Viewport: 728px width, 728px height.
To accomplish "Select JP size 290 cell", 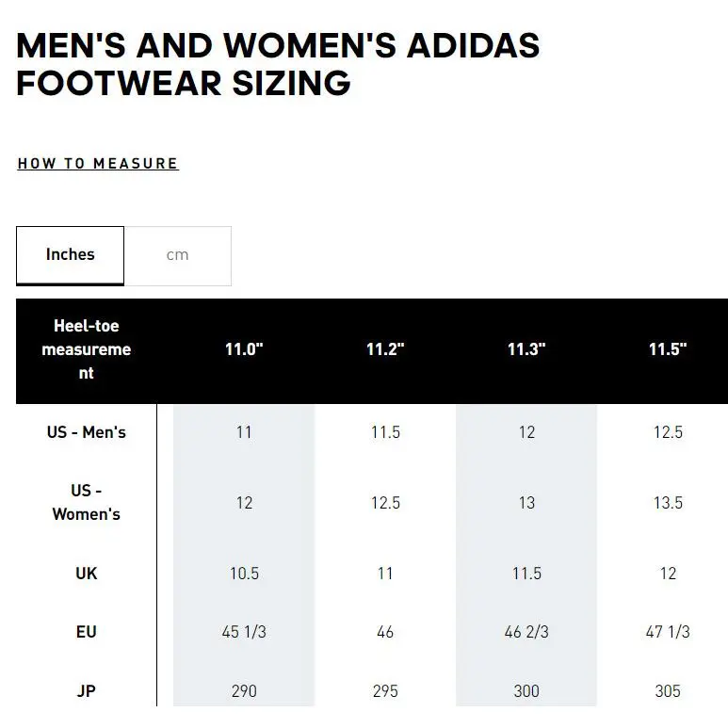I will tap(244, 691).
